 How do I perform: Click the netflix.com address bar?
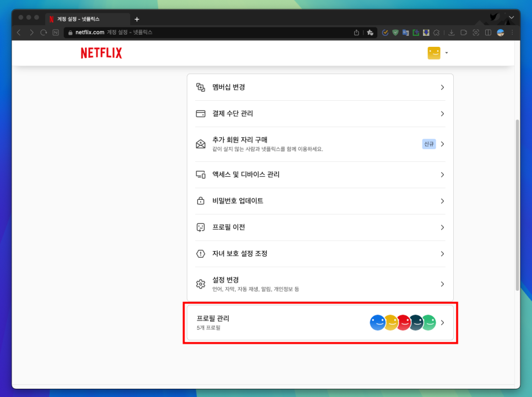[x=220, y=32]
